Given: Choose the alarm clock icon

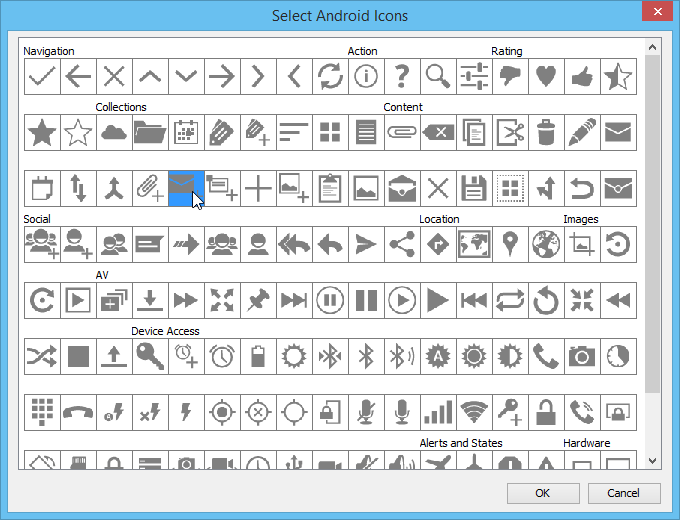Looking at the screenshot, I should (x=222, y=356).
